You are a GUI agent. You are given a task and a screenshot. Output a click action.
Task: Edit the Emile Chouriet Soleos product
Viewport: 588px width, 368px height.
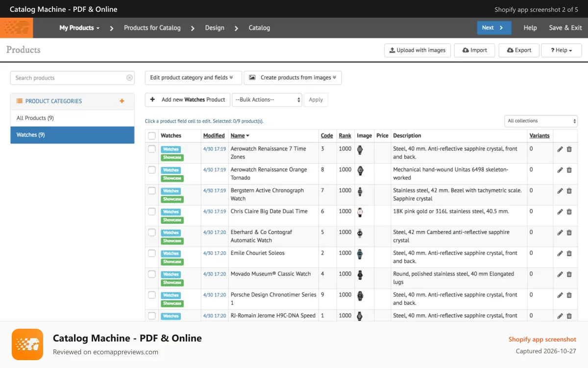(560, 254)
